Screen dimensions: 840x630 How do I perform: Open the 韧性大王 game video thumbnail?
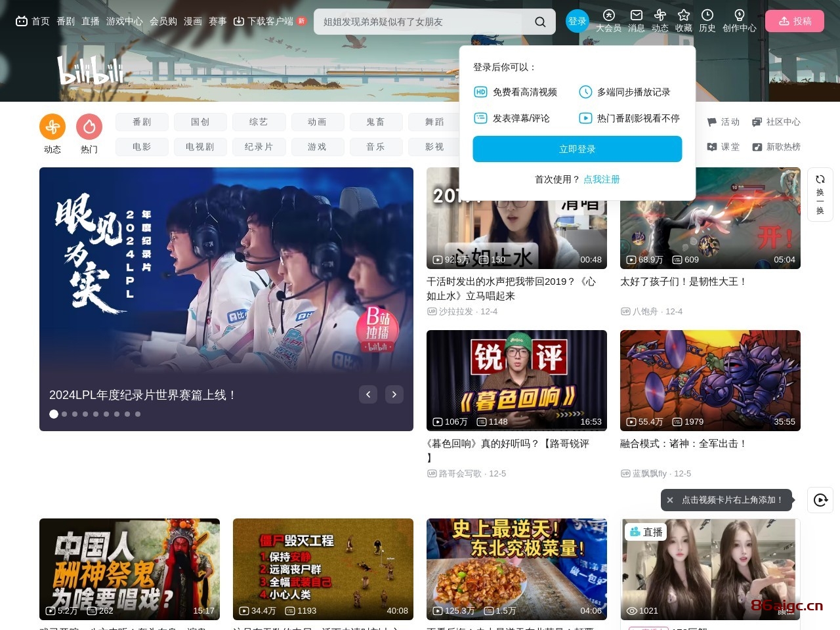(x=710, y=218)
